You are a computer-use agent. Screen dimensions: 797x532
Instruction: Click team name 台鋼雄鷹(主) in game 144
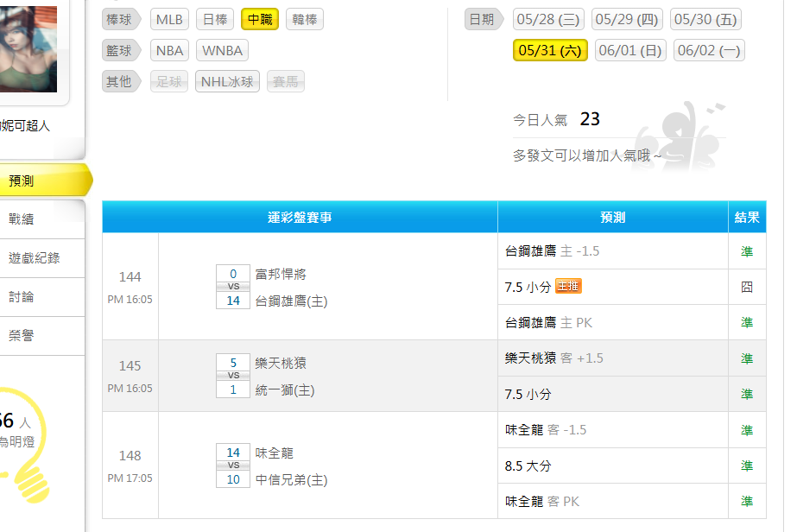pyautogui.click(x=291, y=301)
